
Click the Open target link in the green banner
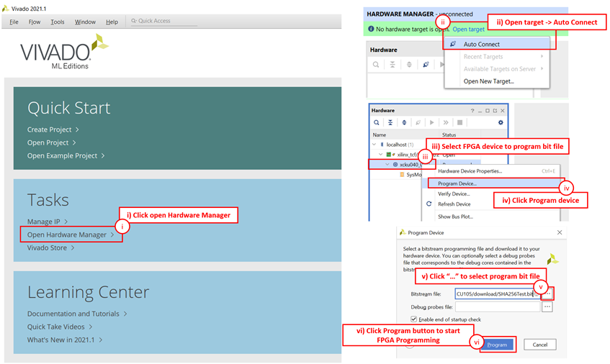[x=468, y=29]
